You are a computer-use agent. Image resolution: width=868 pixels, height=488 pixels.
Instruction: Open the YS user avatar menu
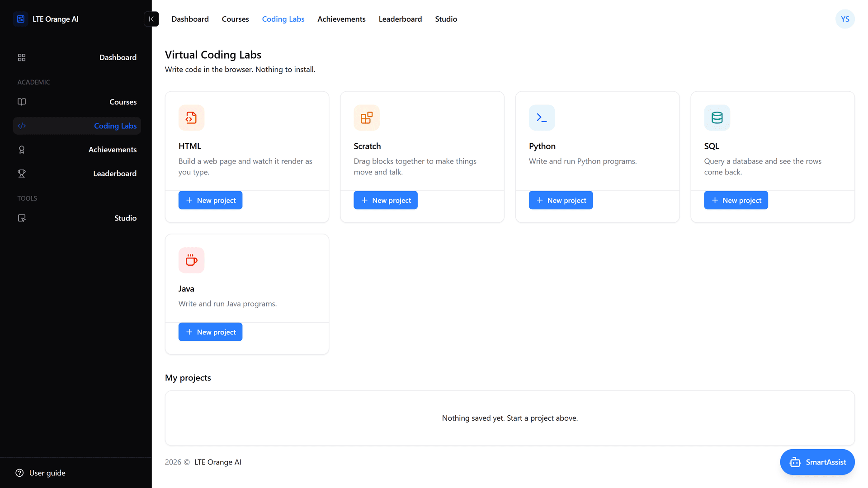(x=845, y=19)
